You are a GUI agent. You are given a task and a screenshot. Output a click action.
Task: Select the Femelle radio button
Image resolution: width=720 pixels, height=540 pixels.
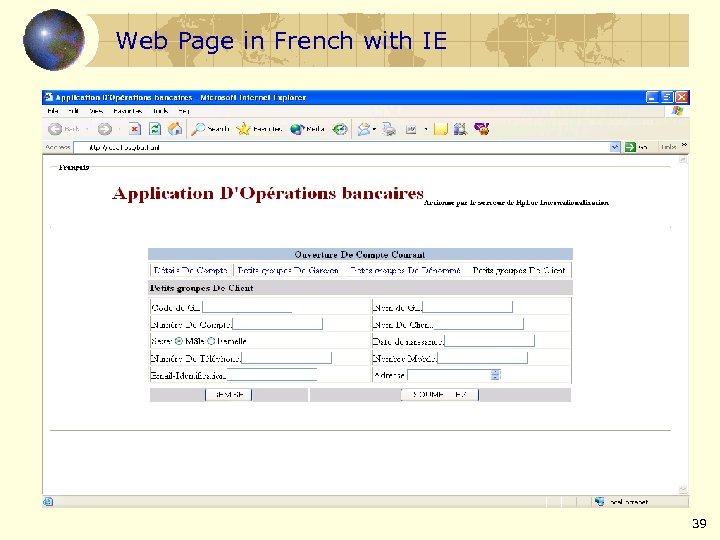[211, 341]
